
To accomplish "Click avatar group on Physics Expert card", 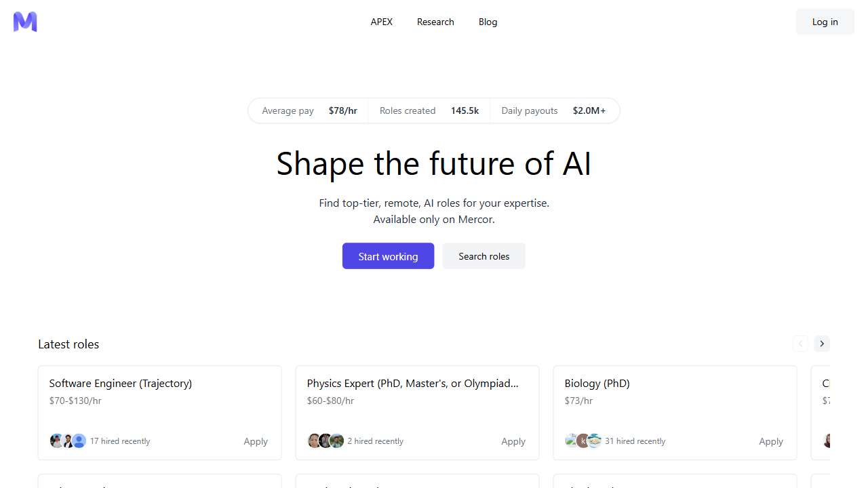I will pyautogui.click(x=325, y=441).
